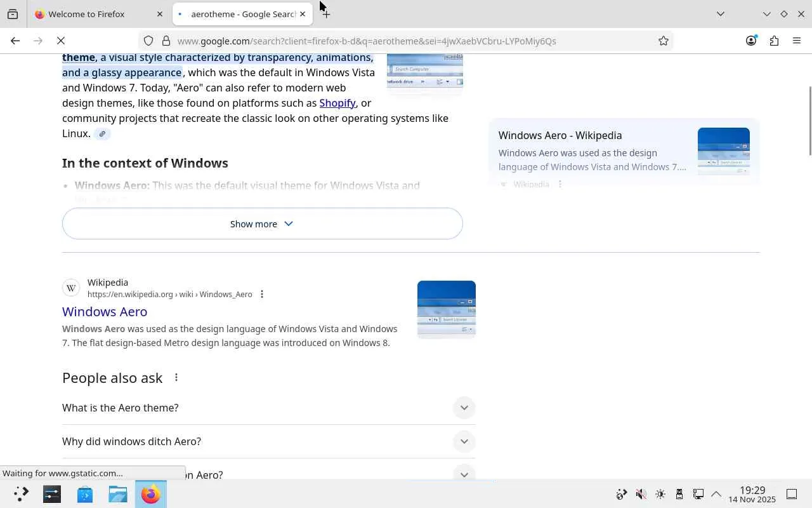Expand 'Why did windows ditch Aero?'

[x=268, y=441]
